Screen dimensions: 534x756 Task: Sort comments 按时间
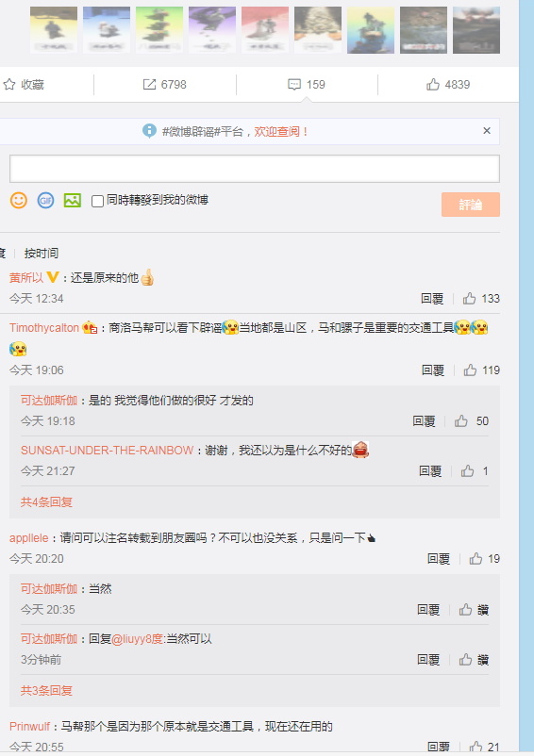pos(42,254)
